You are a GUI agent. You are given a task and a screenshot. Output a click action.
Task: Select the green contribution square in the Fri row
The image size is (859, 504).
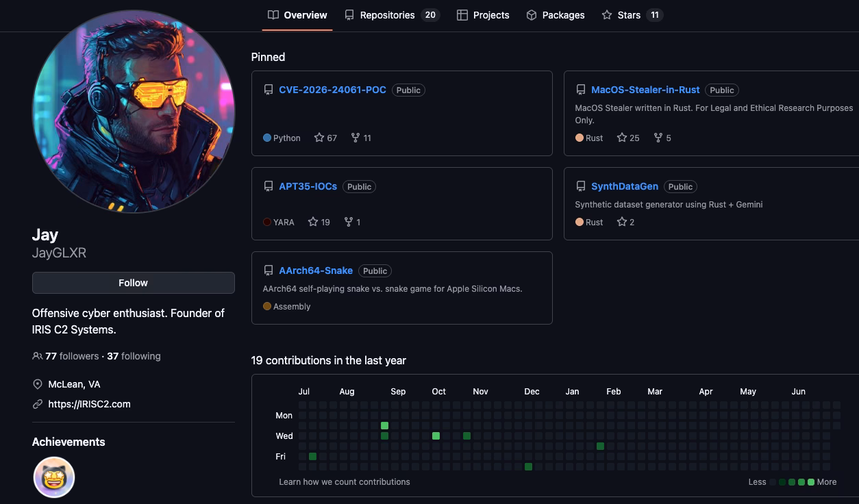click(x=313, y=456)
